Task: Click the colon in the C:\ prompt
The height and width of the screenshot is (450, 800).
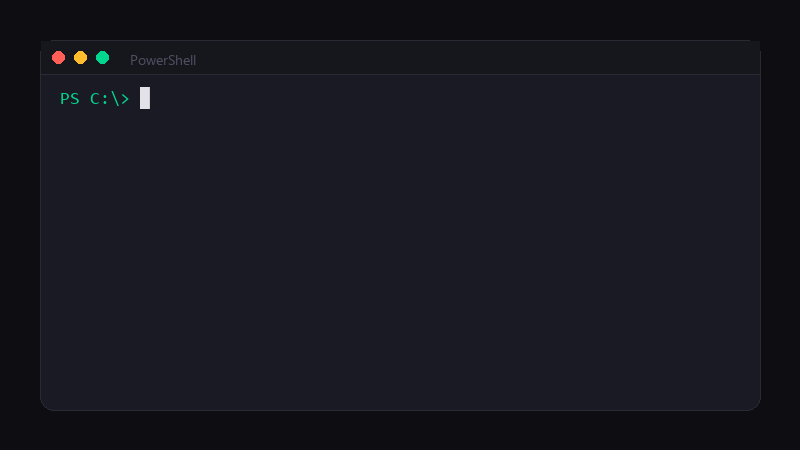Action: [x=105, y=99]
